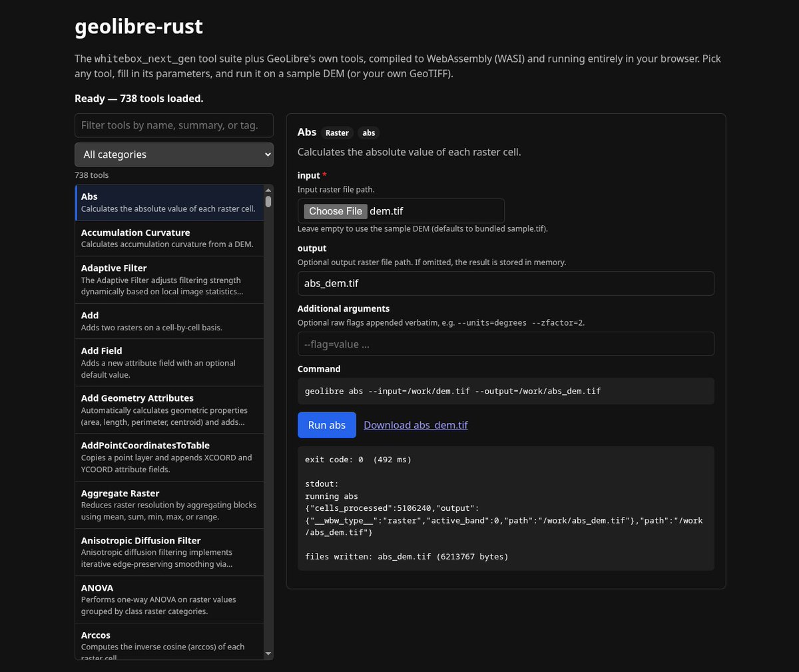Select the Add tool entry
This screenshot has height=672, width=799.
[169, 321]
